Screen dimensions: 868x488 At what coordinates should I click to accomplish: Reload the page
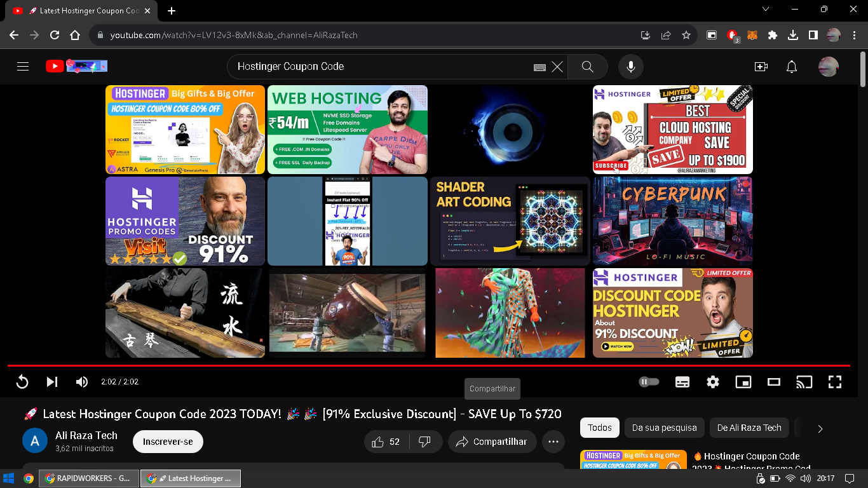55,35
